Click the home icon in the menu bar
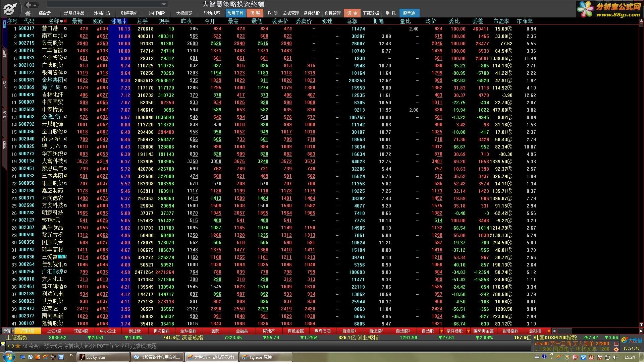 click(28, 13)
